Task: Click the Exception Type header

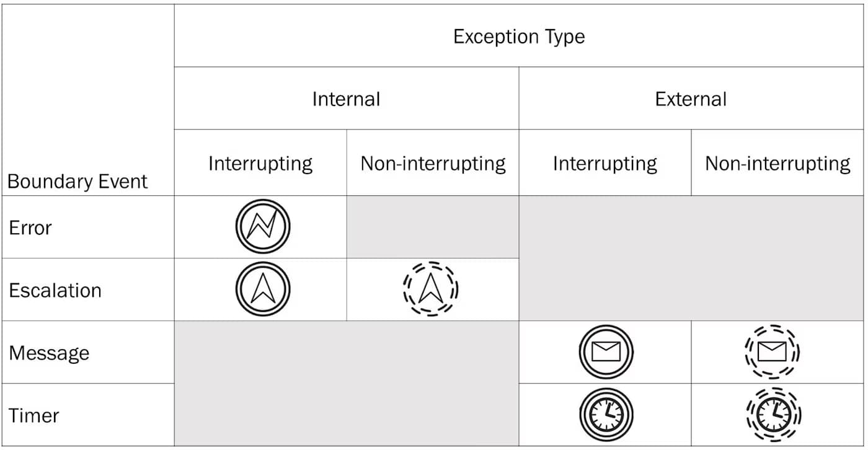Action: click(519, 37)
